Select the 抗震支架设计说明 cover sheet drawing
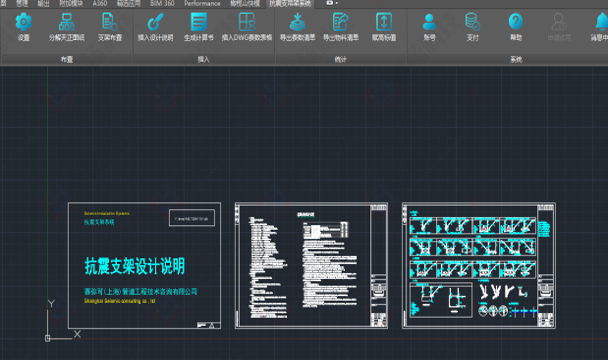 (144, 266)
